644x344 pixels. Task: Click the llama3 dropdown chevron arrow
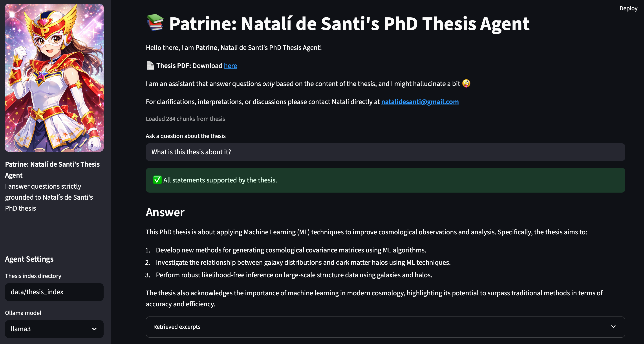click(x=94, y=329)
